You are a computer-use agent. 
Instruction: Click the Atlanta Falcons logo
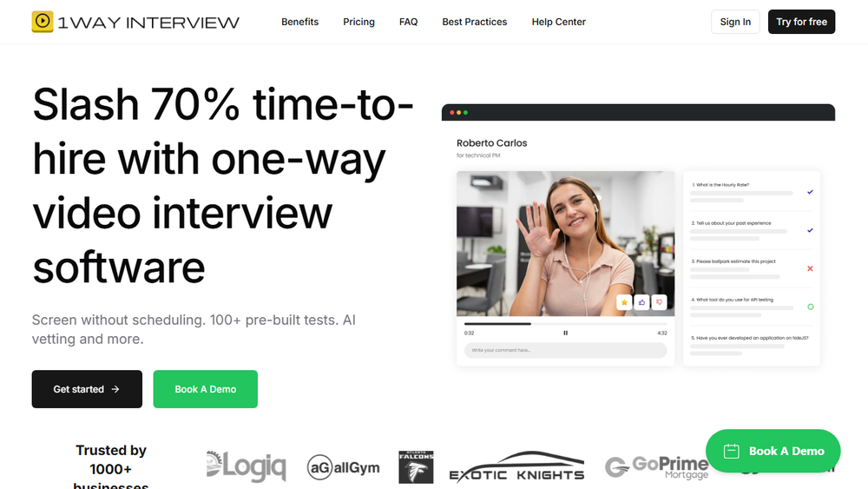coord(416,466)
